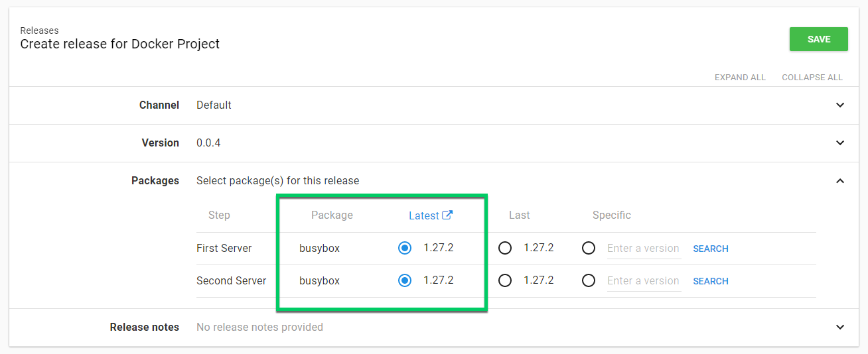Collapse the Packages section chevron

pyautogui.click(x=839, y=181)
